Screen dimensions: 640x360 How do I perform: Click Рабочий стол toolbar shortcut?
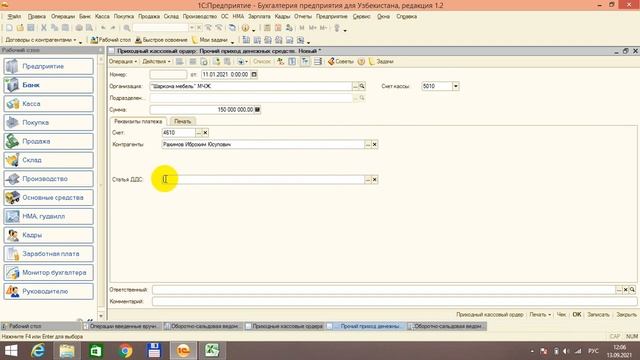coord(111,40)
